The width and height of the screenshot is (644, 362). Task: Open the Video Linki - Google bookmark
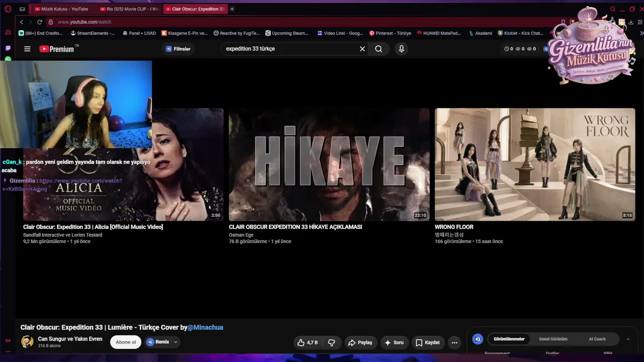(x=340, y=33)
